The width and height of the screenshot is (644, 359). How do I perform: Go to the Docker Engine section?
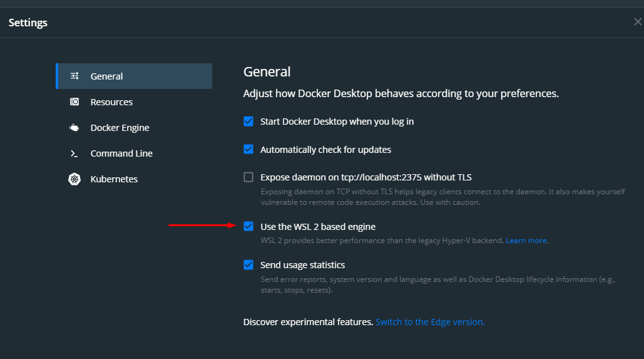coord(120,128)
